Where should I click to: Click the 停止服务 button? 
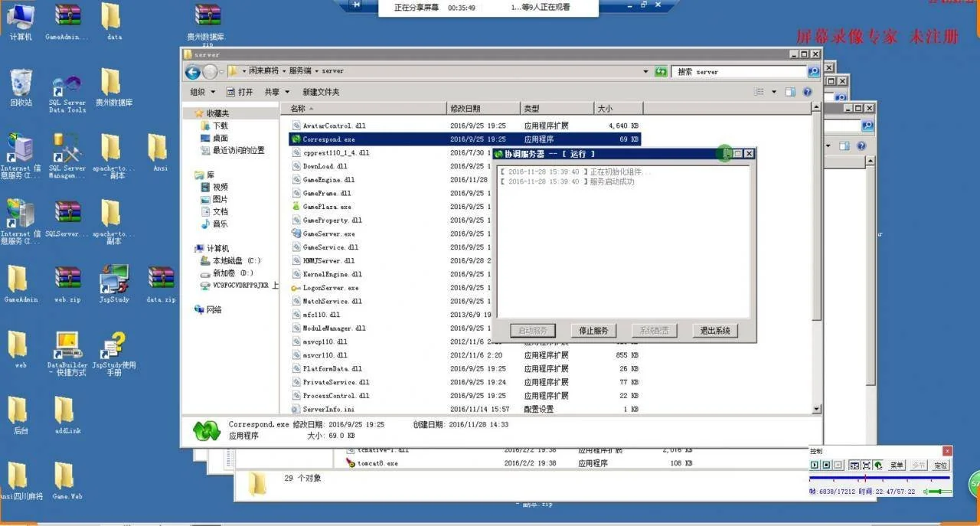[x=593, y=331]
